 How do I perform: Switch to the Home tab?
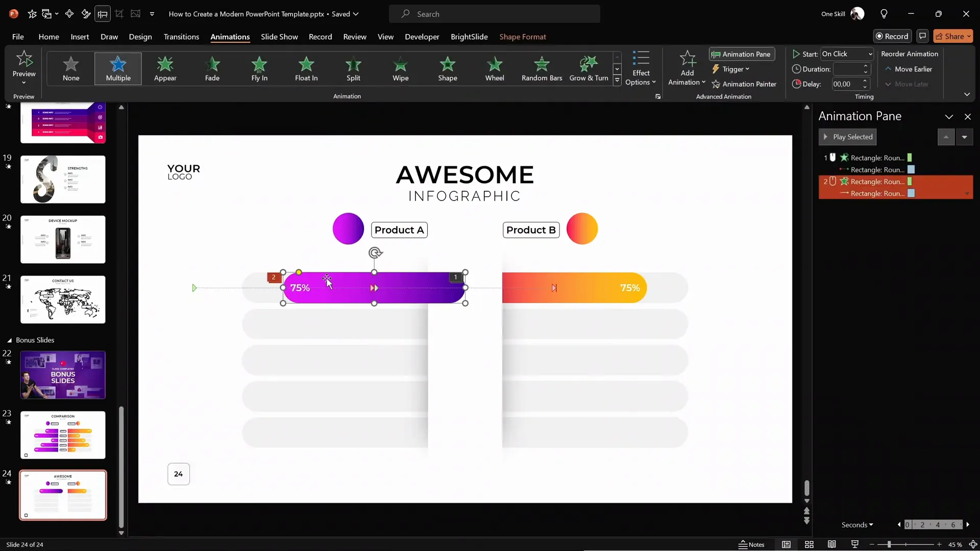coord(48,37)
